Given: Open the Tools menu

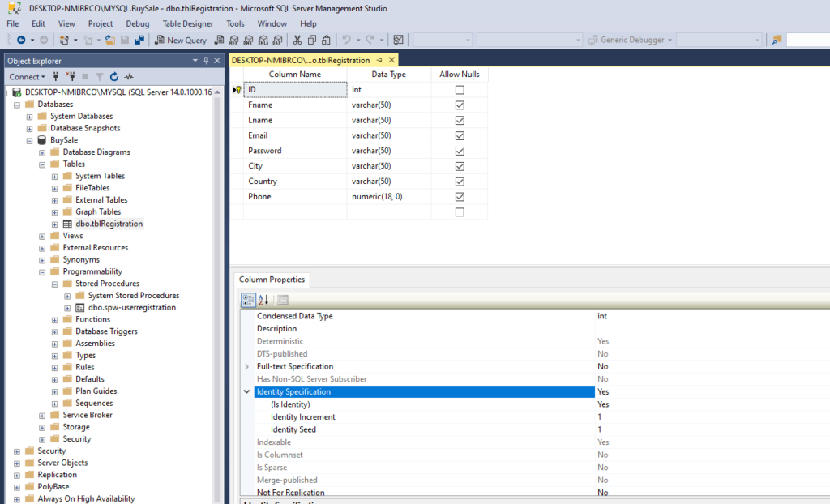Looking at the screenshot, I should tap(235, 24).
